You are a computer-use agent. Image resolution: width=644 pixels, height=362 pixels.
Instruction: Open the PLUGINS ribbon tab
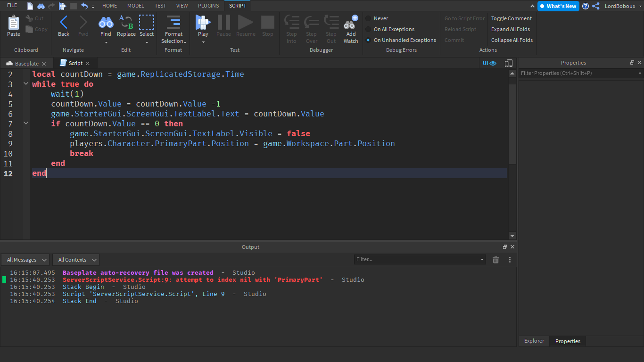(208, 6)
